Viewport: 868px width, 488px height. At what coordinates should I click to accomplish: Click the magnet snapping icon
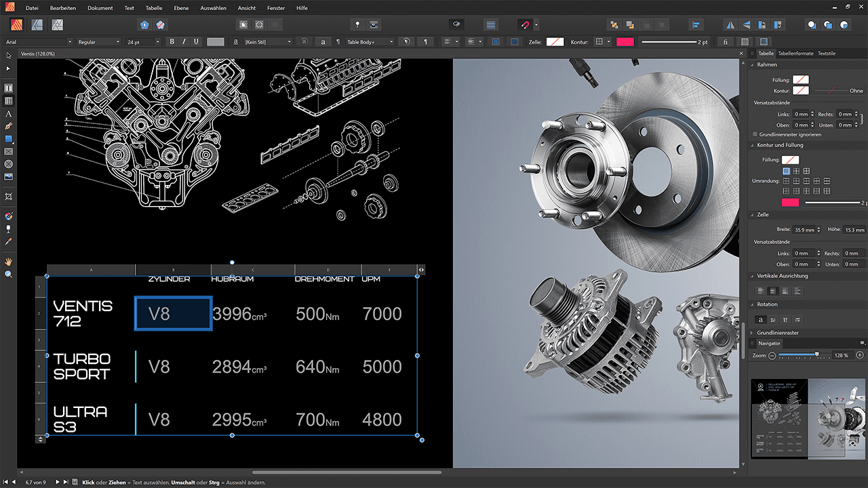tap(524, 25)
